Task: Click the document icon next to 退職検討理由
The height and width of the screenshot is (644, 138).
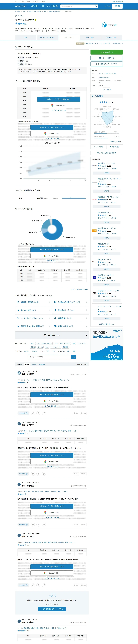Action: coord(55,318)
